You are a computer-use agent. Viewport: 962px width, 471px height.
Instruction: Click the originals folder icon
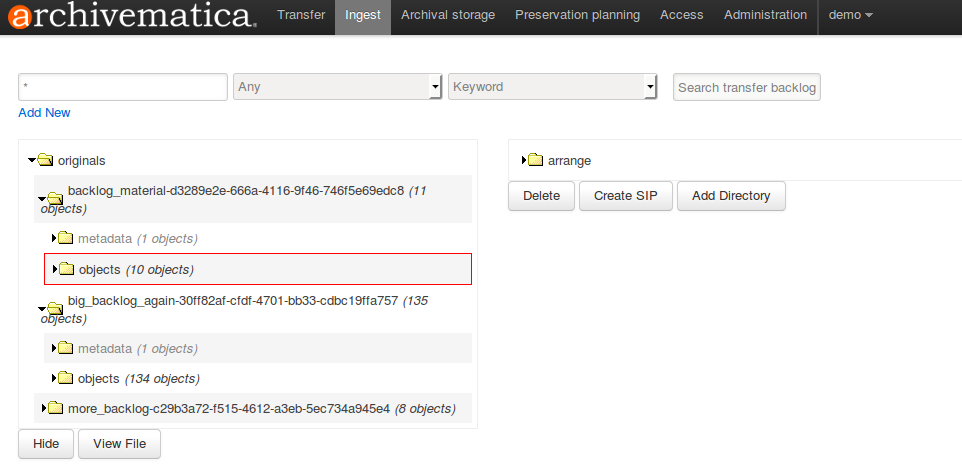point(46,160)
